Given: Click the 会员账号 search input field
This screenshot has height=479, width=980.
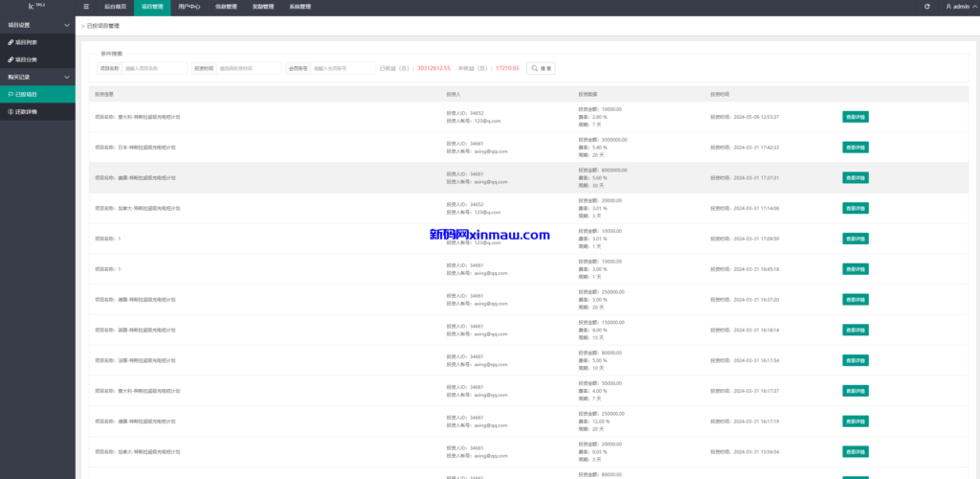Looking at the screenshot, I should click(x=343, y=68).
